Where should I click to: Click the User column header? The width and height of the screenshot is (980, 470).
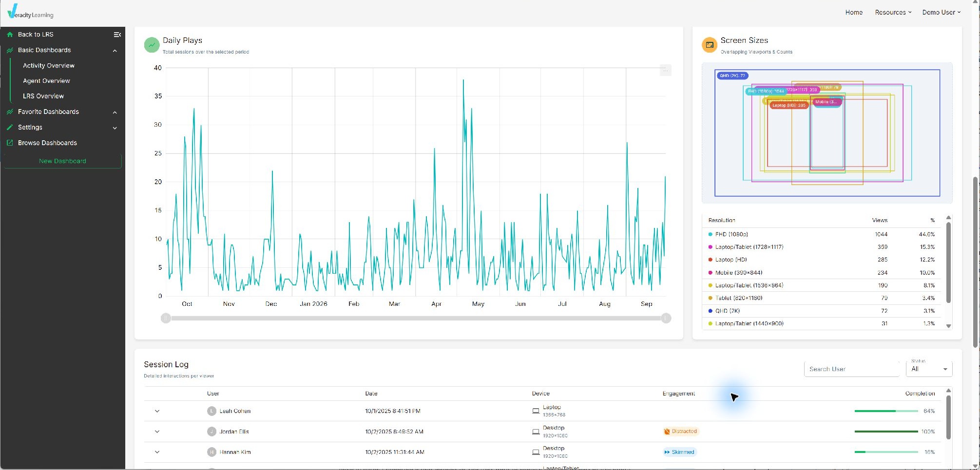pyautogui.click(x=213, y=394)
